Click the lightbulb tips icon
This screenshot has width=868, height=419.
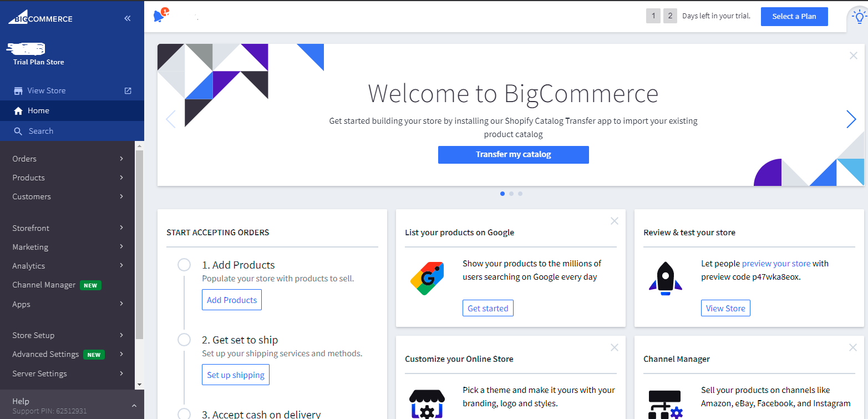coord(859,17)
